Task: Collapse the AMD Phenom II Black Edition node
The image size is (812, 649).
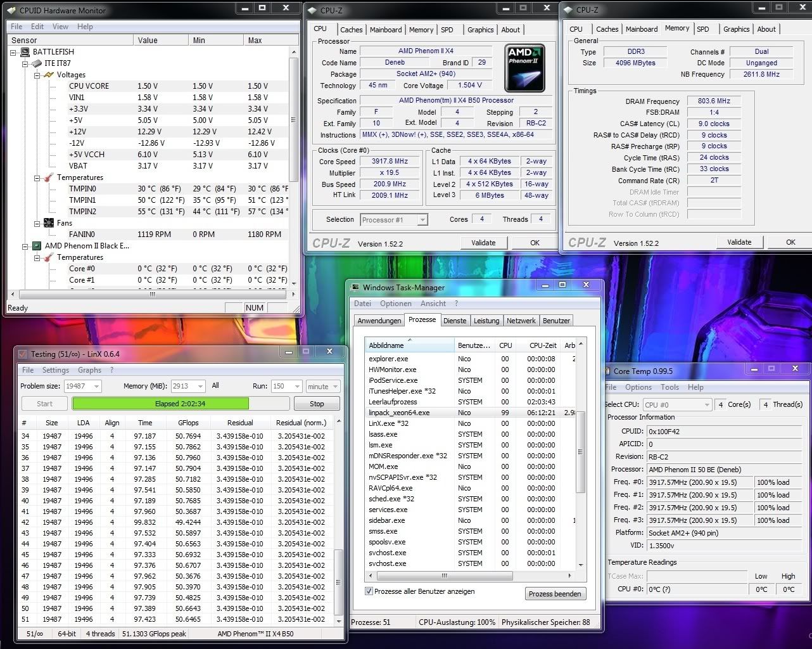Action: [x=25, y=246]
